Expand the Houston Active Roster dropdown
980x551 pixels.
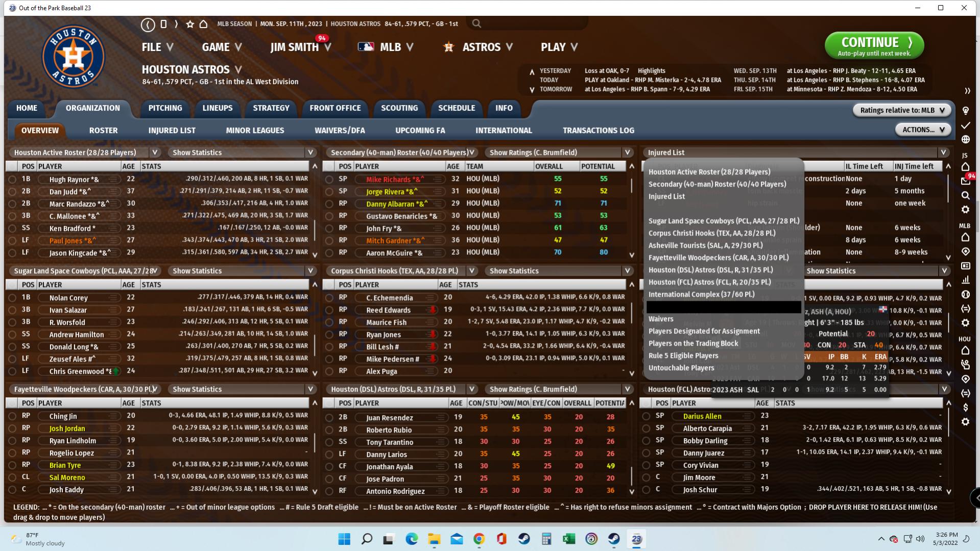tap(155, 152)
